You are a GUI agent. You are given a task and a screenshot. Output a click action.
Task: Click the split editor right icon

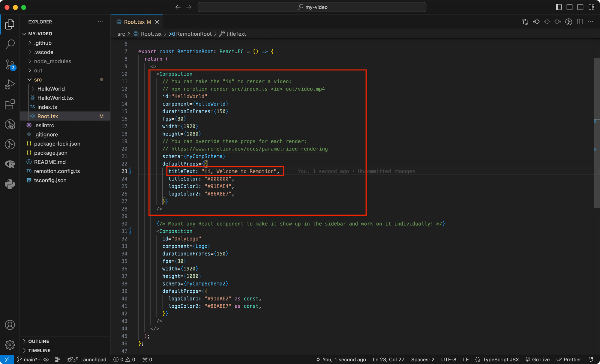tap(580, 22)
